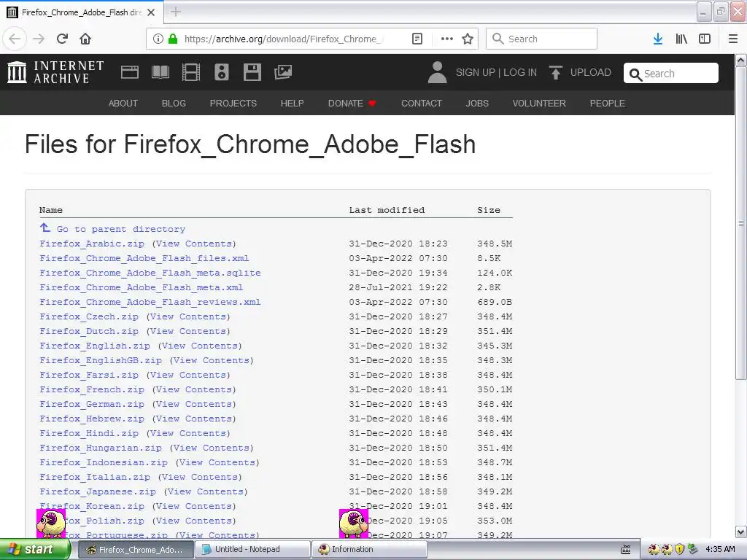
Task: Select the 28-Jul-2021 19:22 date
Action: [398, 287]
